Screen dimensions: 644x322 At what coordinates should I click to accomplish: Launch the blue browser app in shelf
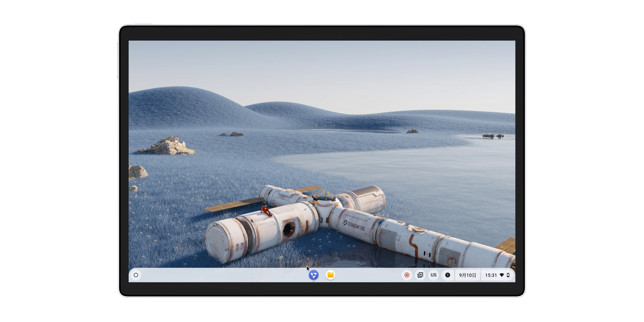point(313,275)
